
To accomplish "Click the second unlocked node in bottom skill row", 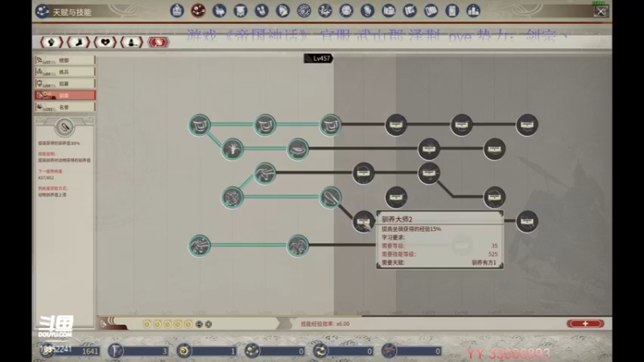I will tap(298, 246).
